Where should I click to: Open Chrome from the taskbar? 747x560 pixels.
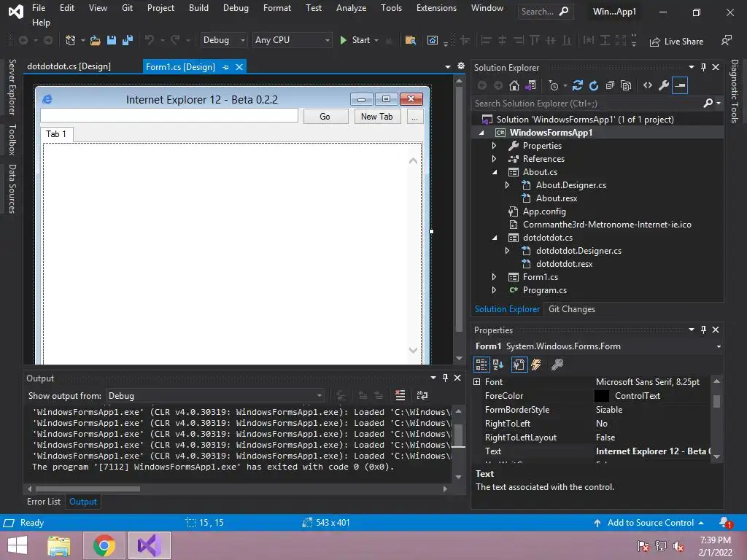pos(104,545)
